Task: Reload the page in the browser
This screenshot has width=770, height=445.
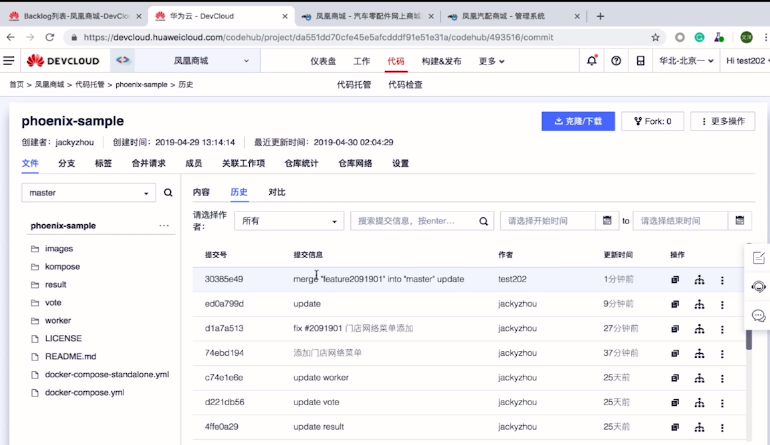Action: click(50, 37)
